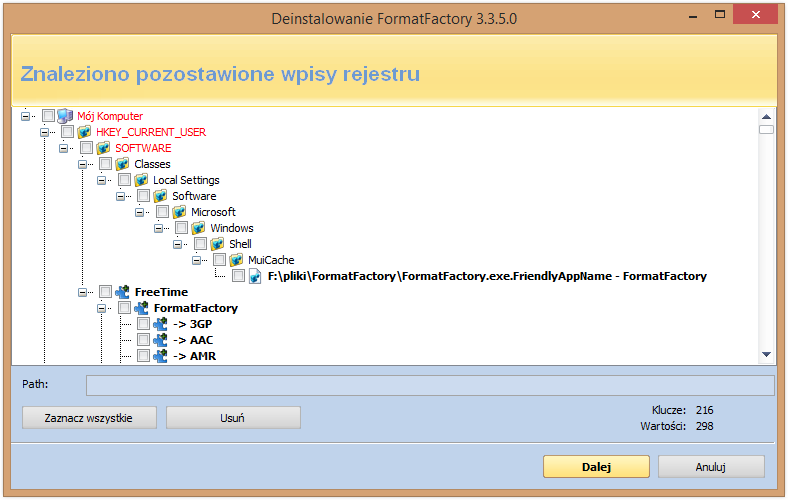Click inside the Path field
The height and width of the screenshot is (500, 788).
pos(430,385)
